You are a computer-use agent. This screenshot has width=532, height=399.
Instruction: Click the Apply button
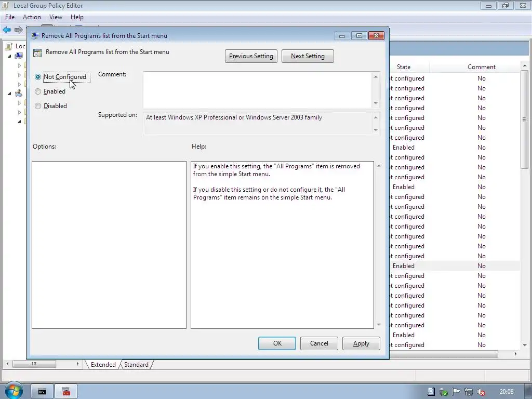tap(361, 343)
